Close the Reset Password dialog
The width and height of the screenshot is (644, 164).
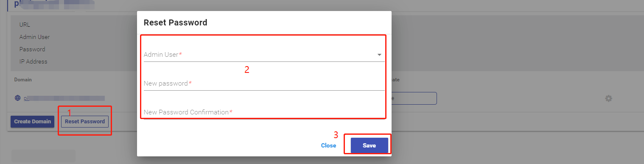click(x=328, y=145)
